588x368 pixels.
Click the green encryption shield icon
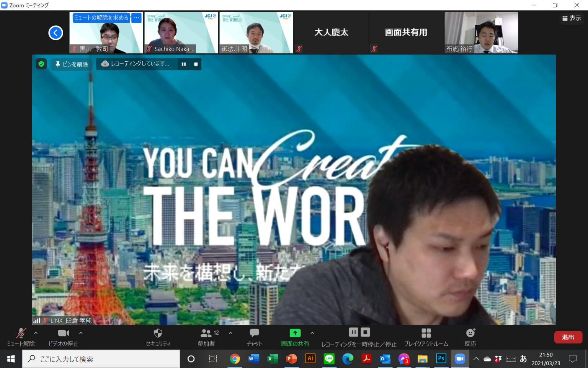[41, 64]
